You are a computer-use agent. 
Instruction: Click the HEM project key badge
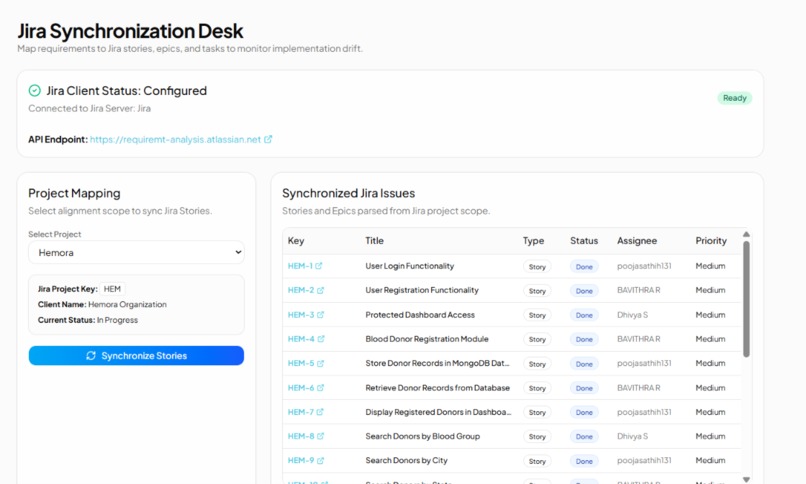click(x=112, y=289)
